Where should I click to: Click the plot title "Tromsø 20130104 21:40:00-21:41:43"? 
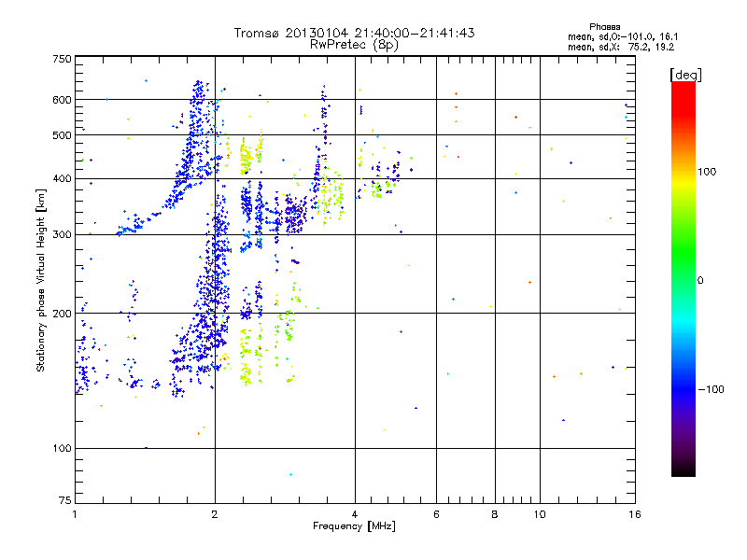coord(354,33)
